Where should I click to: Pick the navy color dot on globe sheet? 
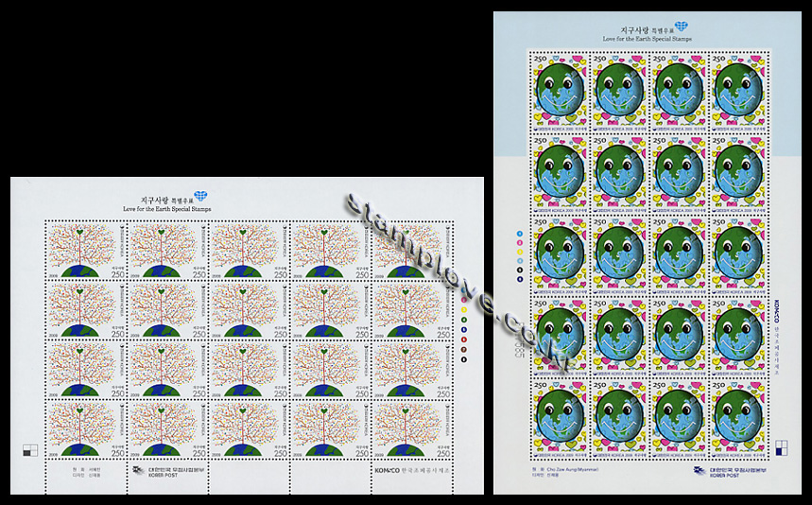(520, 279)
